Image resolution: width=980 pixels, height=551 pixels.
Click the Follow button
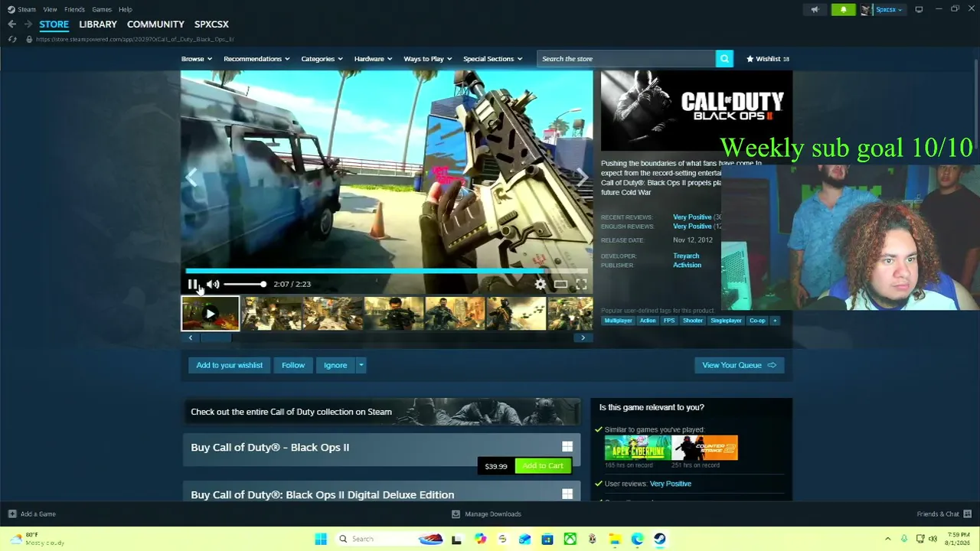tap(293, 365)
